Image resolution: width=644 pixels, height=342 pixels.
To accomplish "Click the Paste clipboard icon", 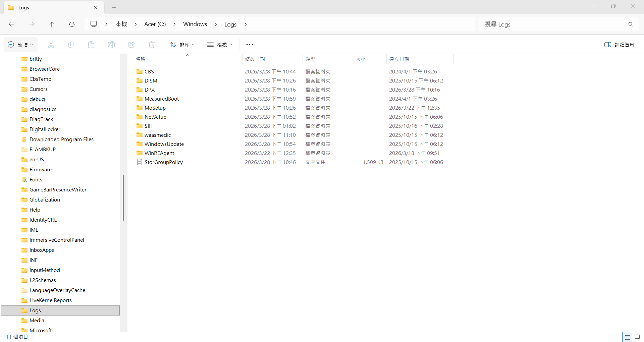I will 91,45.
